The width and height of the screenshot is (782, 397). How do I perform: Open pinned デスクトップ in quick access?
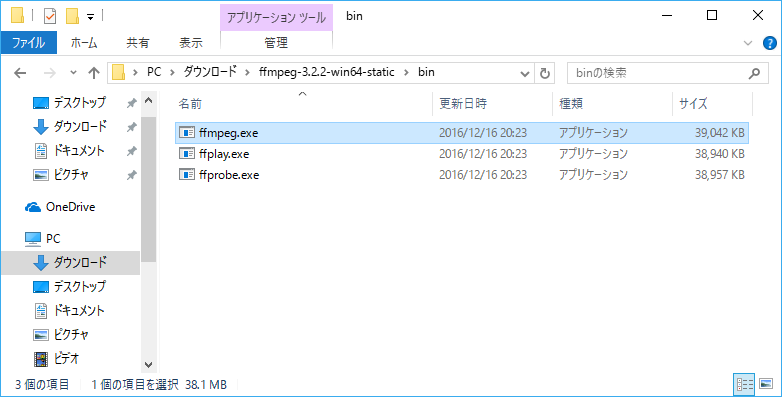coord(80,103)
